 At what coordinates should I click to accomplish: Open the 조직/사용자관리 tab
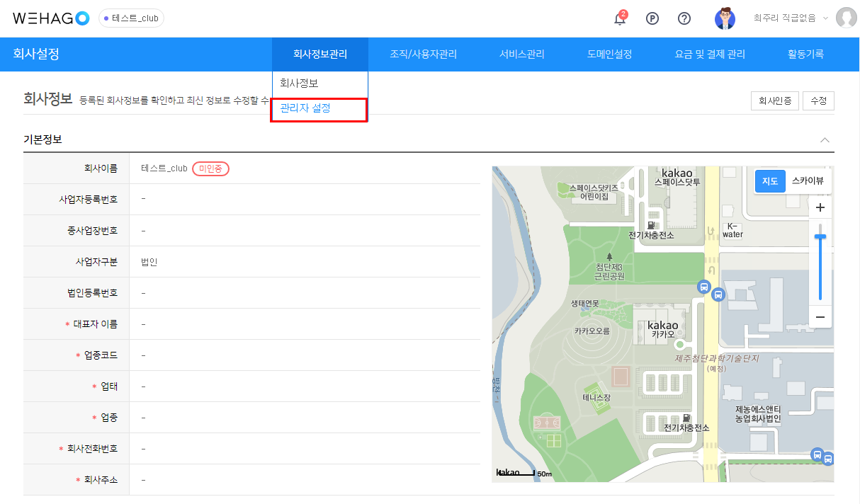(x=423, y=55)
